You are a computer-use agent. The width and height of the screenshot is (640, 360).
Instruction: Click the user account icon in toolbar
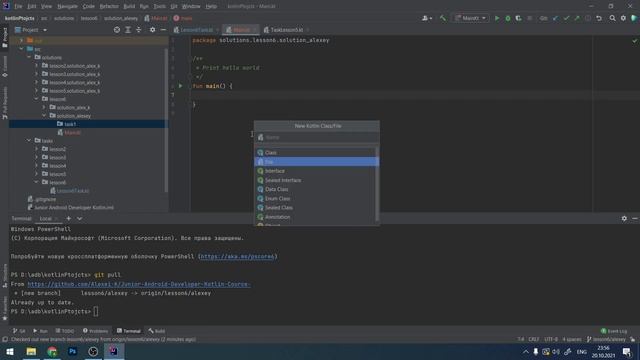[427, 18]
